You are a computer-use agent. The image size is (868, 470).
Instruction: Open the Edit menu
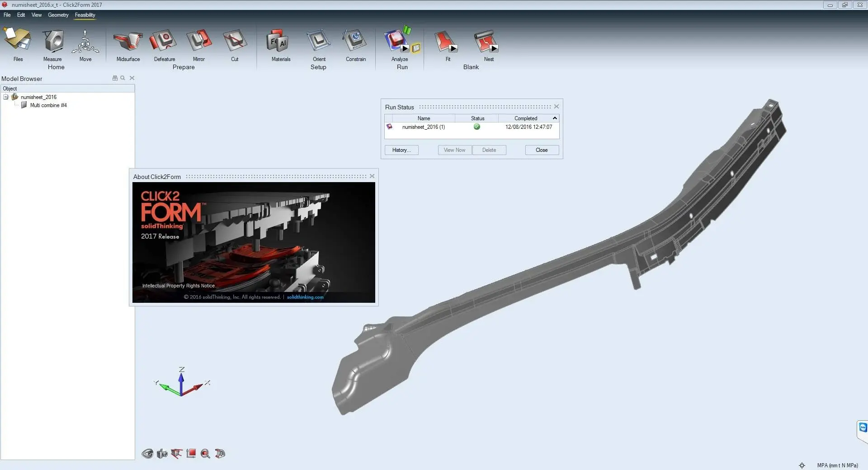click(x=21, y=15)
